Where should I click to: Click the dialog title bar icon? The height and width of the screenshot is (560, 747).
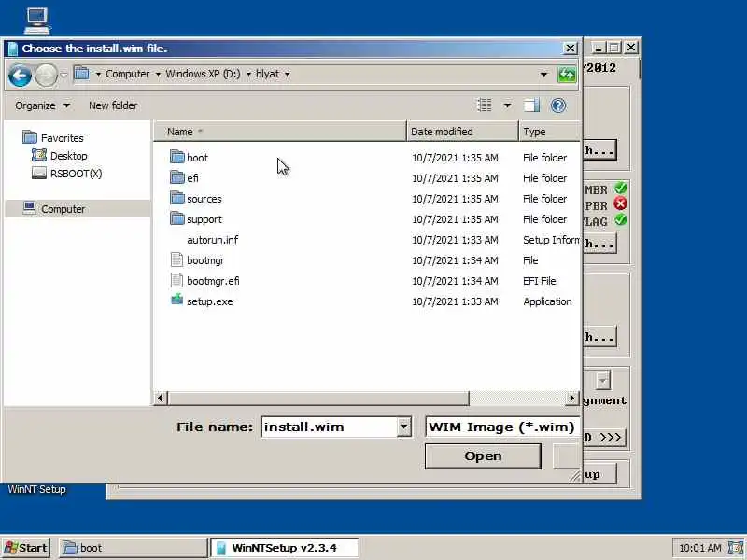pos(13,49)
